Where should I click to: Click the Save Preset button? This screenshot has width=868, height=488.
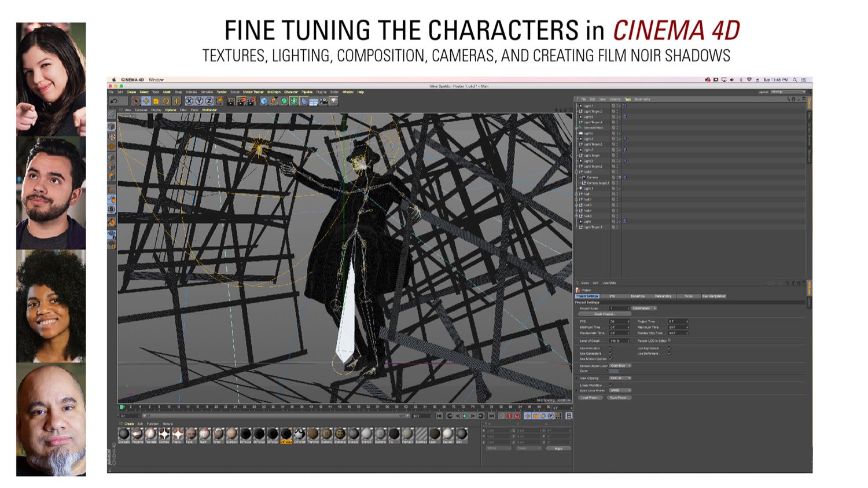[x=619, y=398]
